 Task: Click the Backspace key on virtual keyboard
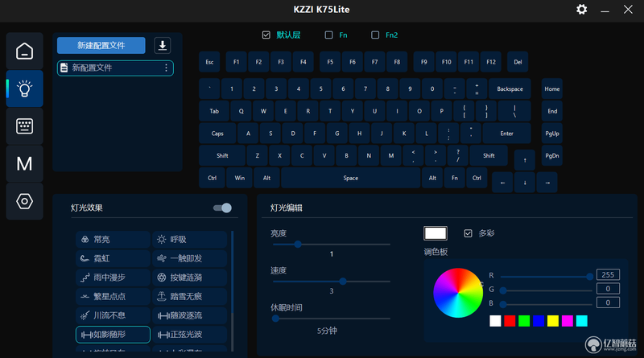510,88
